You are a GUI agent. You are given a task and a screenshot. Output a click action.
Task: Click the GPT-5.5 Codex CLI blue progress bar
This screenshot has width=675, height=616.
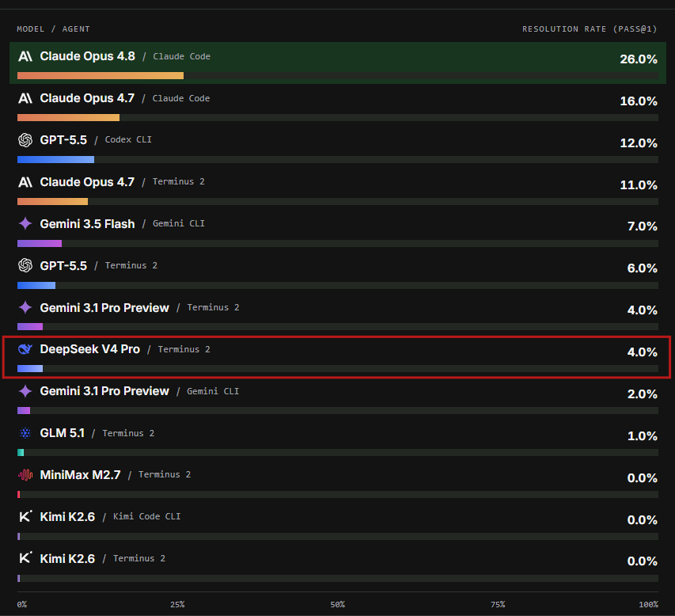coord(55,160)
